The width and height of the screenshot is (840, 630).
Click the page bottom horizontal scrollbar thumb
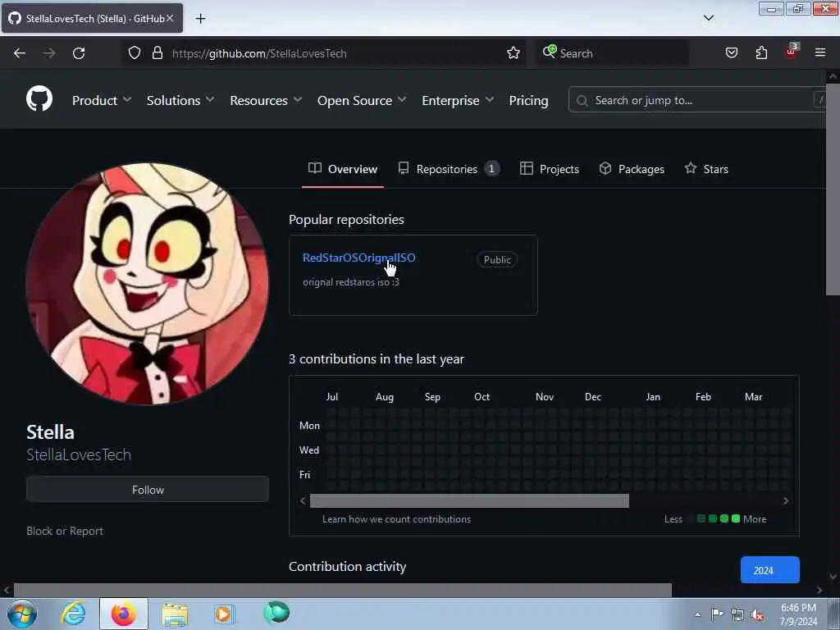(x=342, y=590)
